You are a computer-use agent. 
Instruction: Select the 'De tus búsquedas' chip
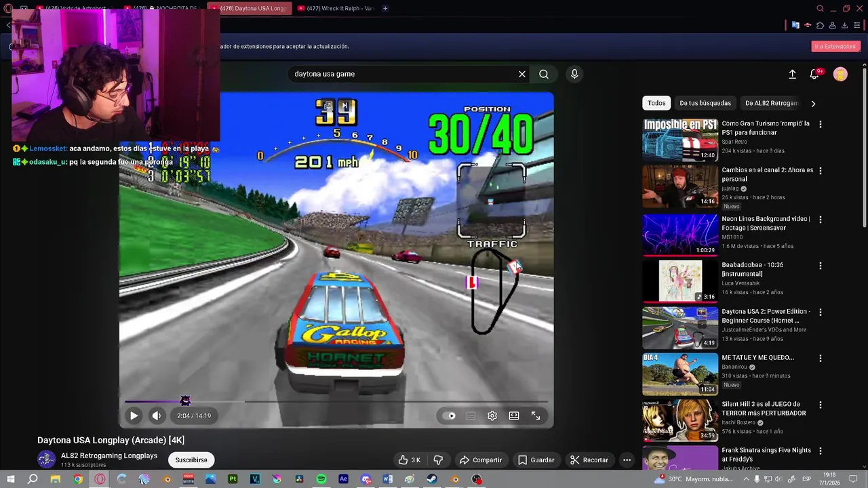click(x=705, y=103)
